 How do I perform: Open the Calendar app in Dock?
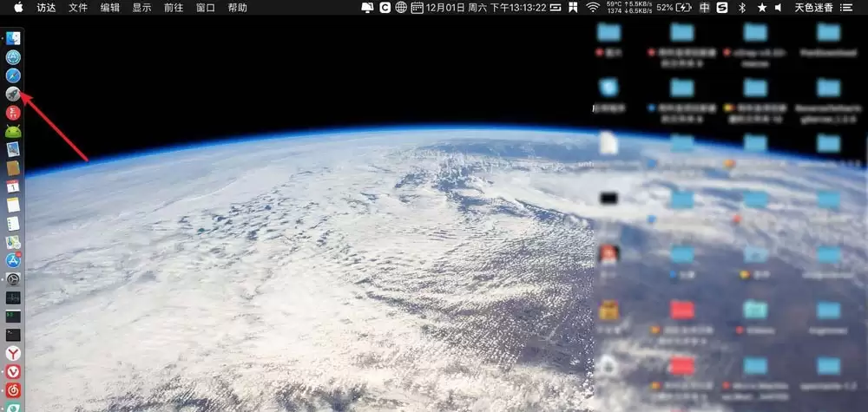click(x=13, y=186)
